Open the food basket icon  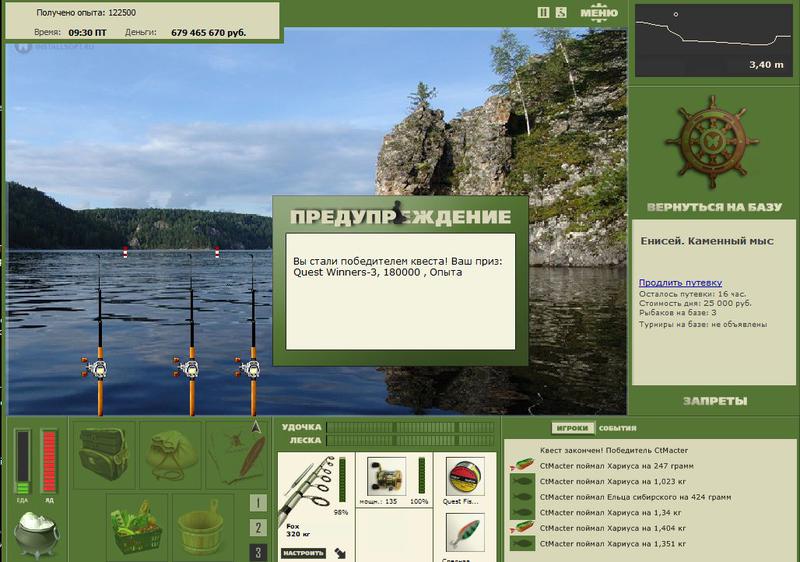point(137,527)
